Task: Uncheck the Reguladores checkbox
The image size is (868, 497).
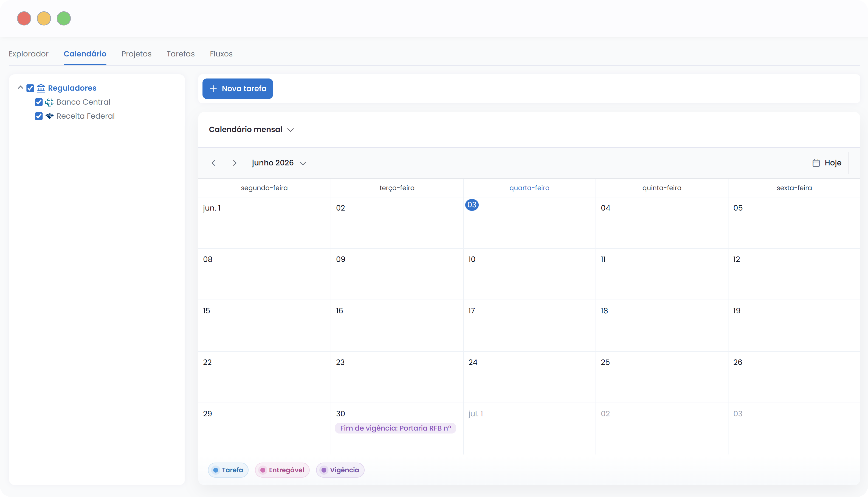Action: (30, 88)
